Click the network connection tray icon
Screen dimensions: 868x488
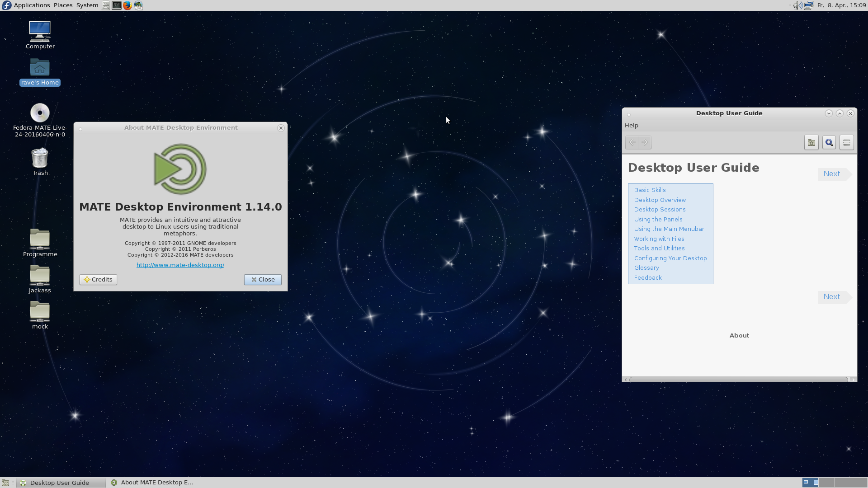coord(809,5)
